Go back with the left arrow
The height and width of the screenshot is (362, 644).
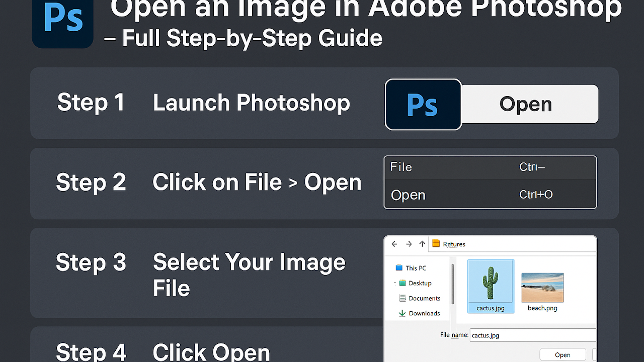394,244
